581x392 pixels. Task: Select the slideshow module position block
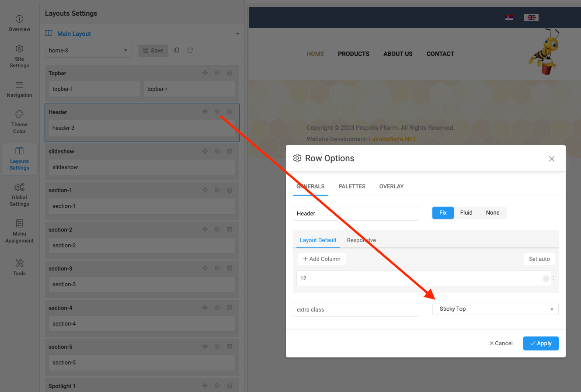(x=142, y=167)
